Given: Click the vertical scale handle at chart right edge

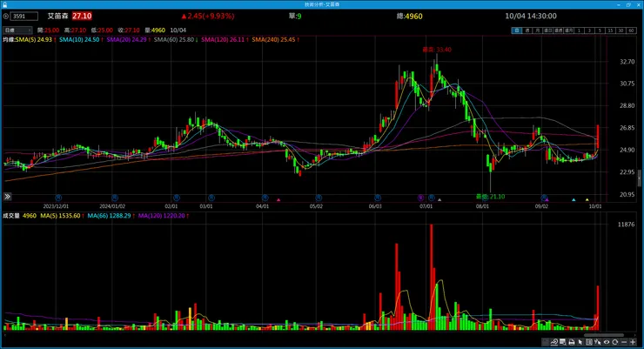Looking at the screenshot, I should (x=639, y=178).
